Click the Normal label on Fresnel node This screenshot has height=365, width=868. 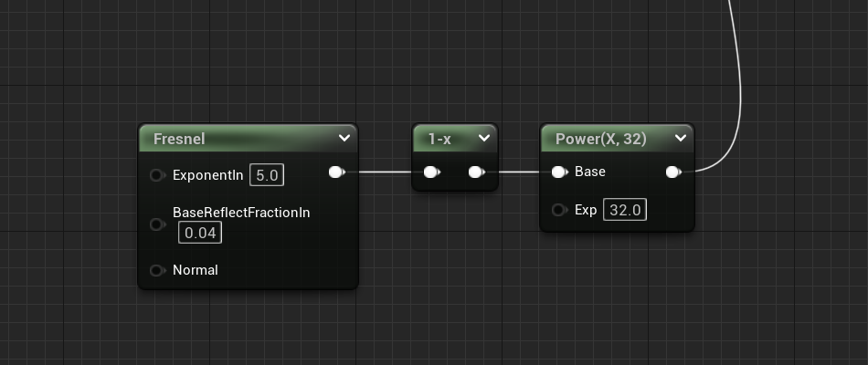click(x=196, y=270)
